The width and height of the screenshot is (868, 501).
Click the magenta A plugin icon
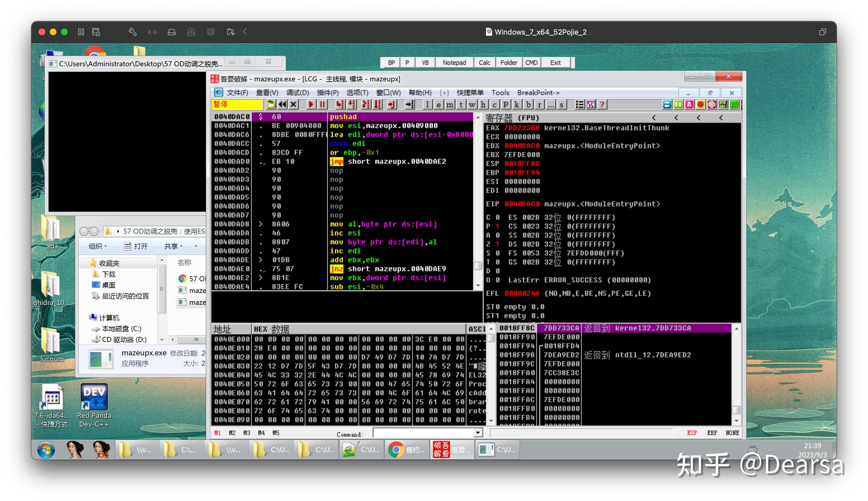[x=689, y=104]
